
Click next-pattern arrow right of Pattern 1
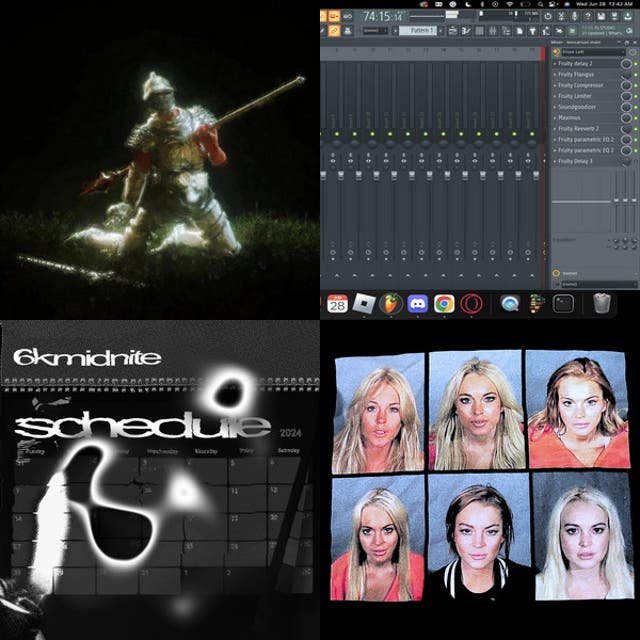(441, 31)
